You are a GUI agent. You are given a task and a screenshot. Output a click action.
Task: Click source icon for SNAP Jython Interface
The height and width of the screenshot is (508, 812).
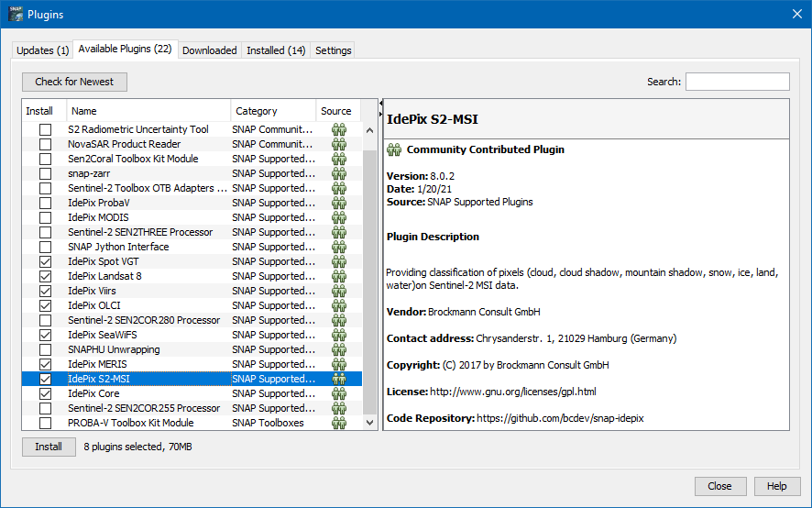click(x=339, y=247)
